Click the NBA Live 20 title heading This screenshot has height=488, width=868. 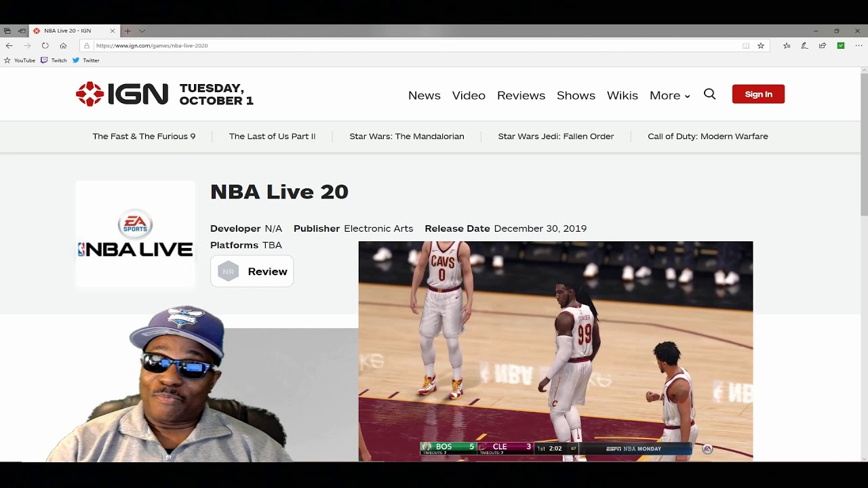tap(279, 192)
